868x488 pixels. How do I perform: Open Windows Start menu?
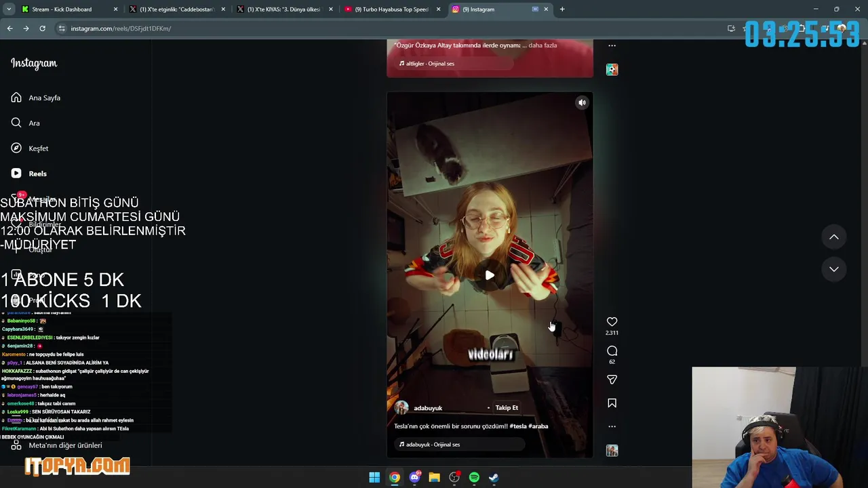click(374, 477)
